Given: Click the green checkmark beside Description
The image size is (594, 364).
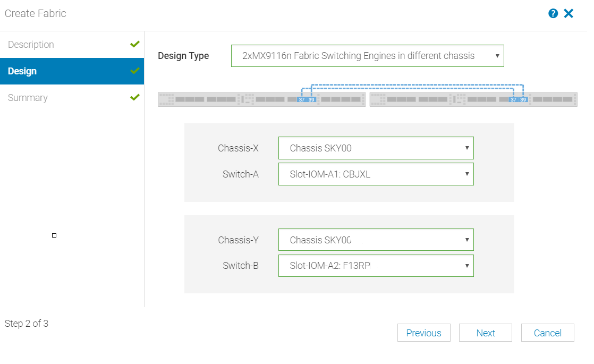Looking at the screenshot, I should tap(135, 44).
